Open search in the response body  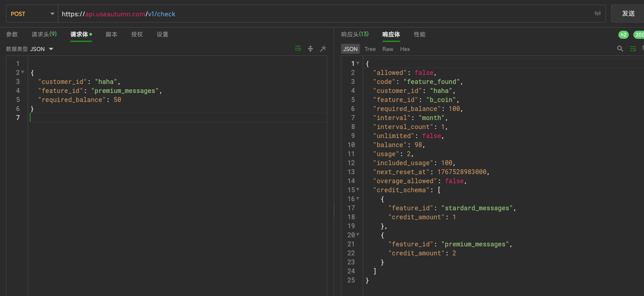620,49
